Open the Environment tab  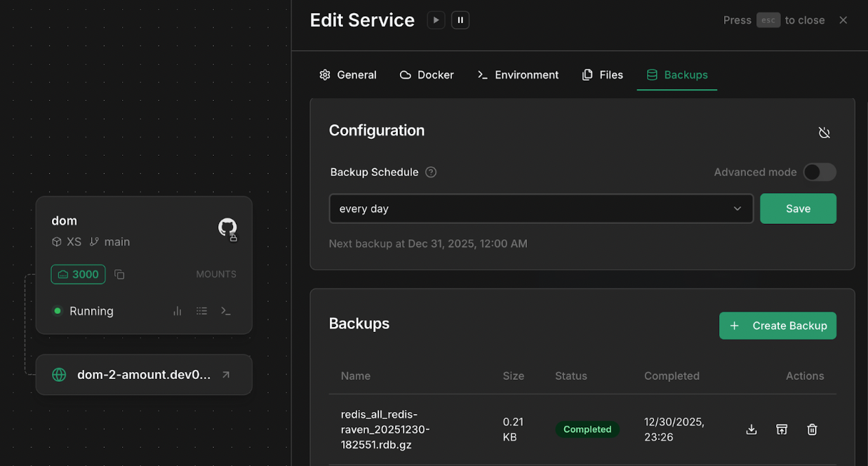[x=518, y=75]
